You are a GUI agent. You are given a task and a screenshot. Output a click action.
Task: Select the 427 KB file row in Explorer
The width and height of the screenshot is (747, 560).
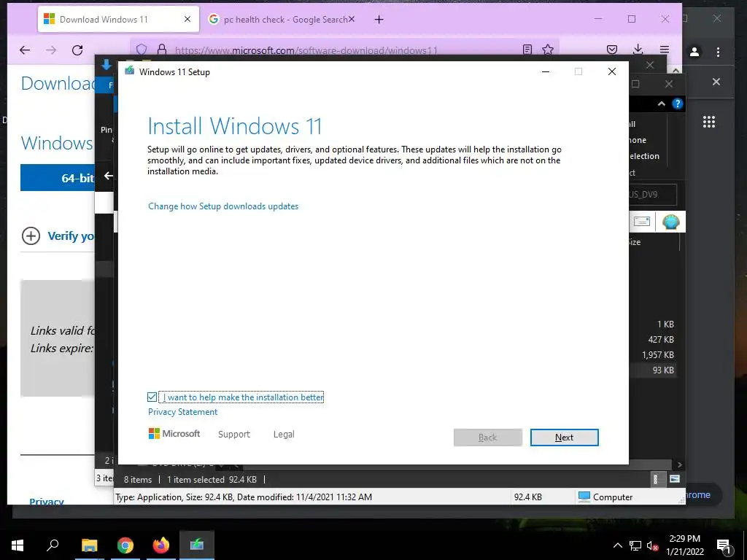point(654,340)
